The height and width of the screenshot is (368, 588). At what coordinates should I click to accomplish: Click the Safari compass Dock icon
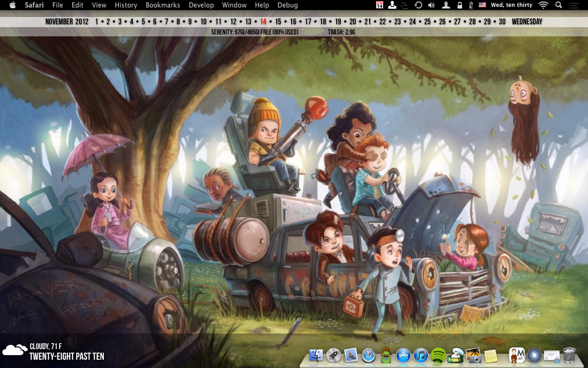pyautogui.click(x=368, y=356)
